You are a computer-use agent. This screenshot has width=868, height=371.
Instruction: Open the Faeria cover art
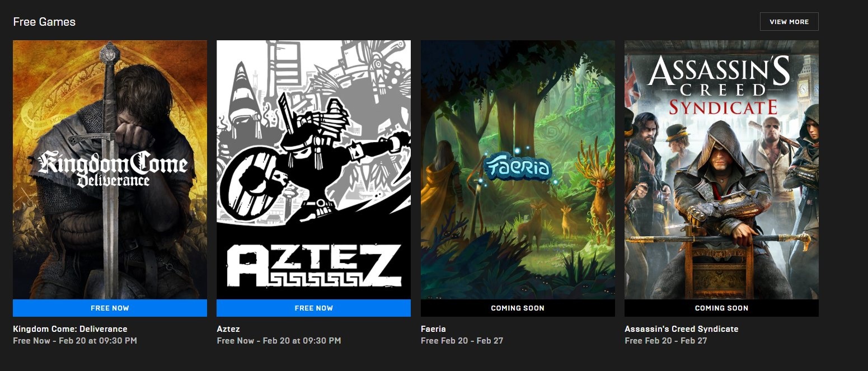coord(518,170)
